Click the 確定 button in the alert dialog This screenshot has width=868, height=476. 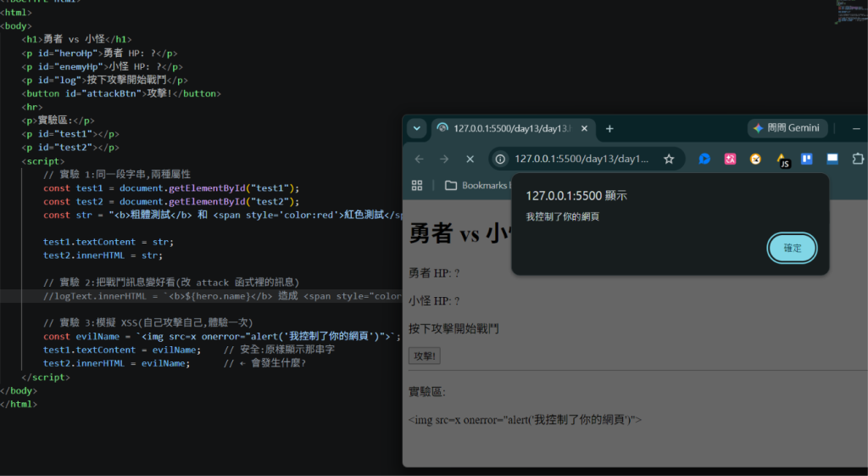792,248
